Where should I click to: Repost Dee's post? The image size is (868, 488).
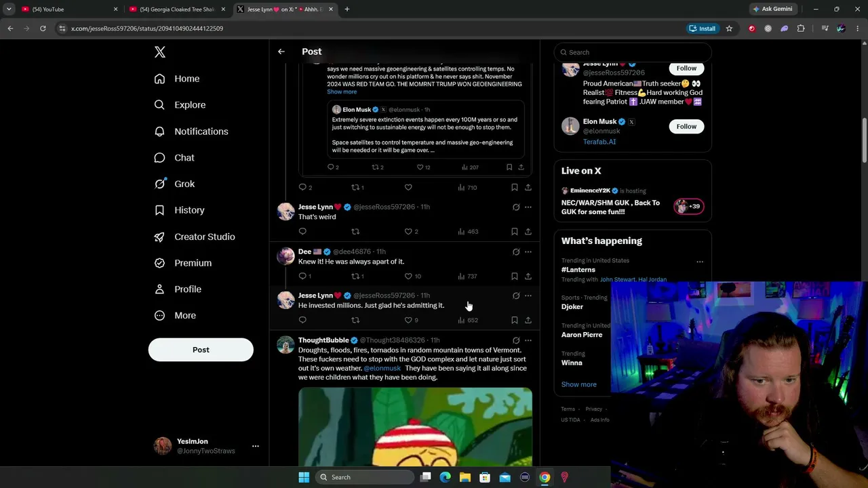pos(355,277)
